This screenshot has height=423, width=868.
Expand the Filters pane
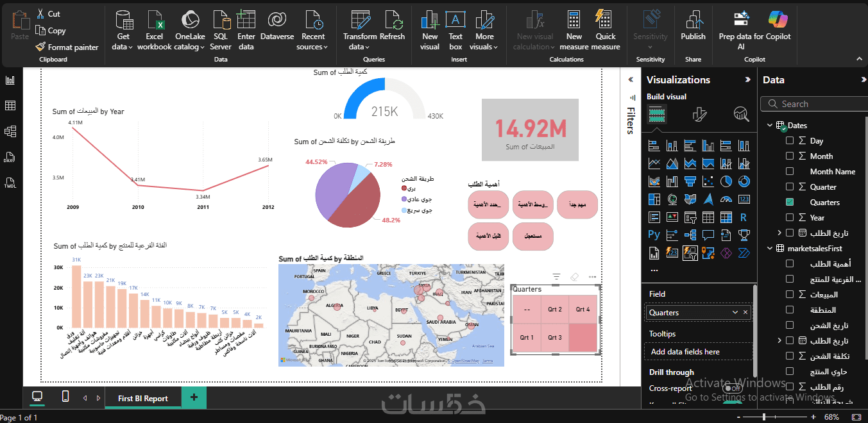[629, 79]
